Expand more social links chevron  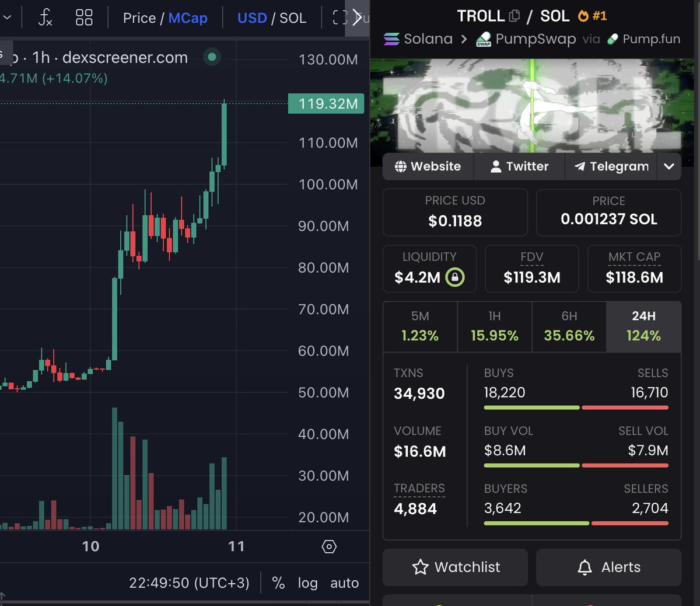pyautogui.click(x=669, y=166)
